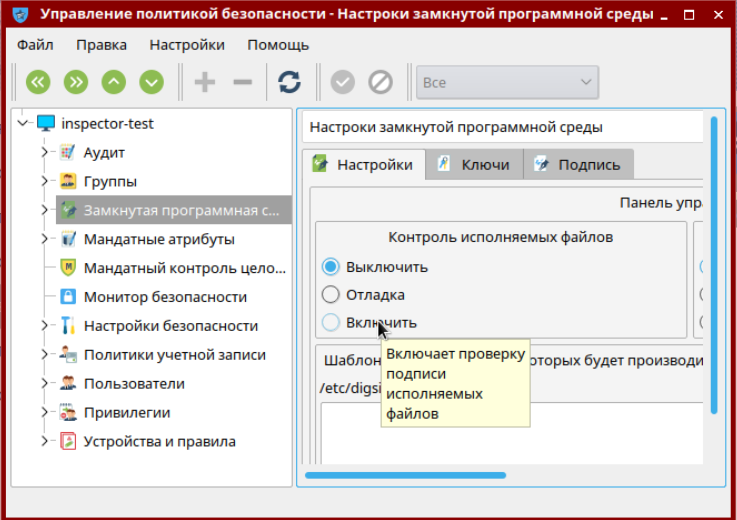Click the minus remove icon
737x520 pixels.
point(243,82)
